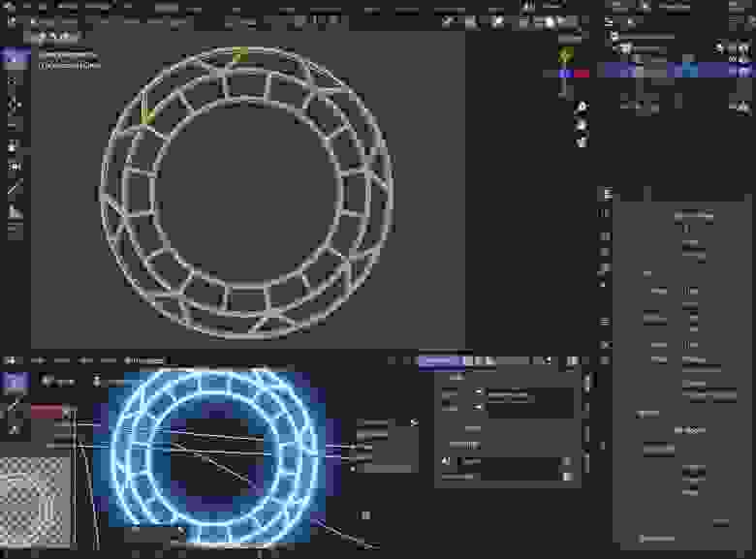Viewport: 756px width, 559px height.
Task: Select the highlighted object row in the outliner
Action: click(x=677, y=71)
